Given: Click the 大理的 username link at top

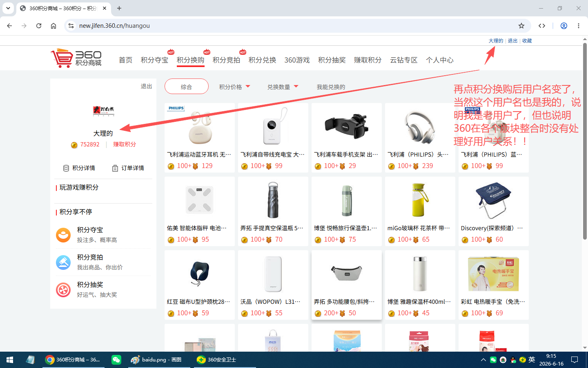Looking at the screenshot, I should pos(496,41).
